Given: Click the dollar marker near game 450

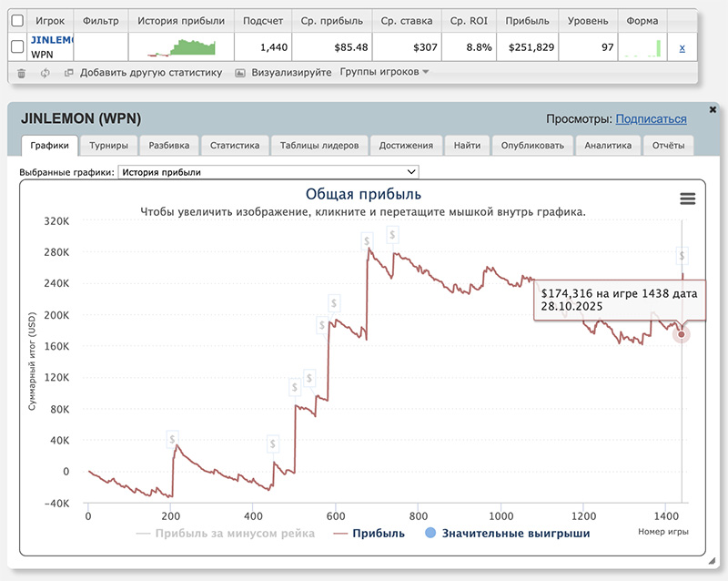Looking at the screenshot, I should (x=272, y=444).
